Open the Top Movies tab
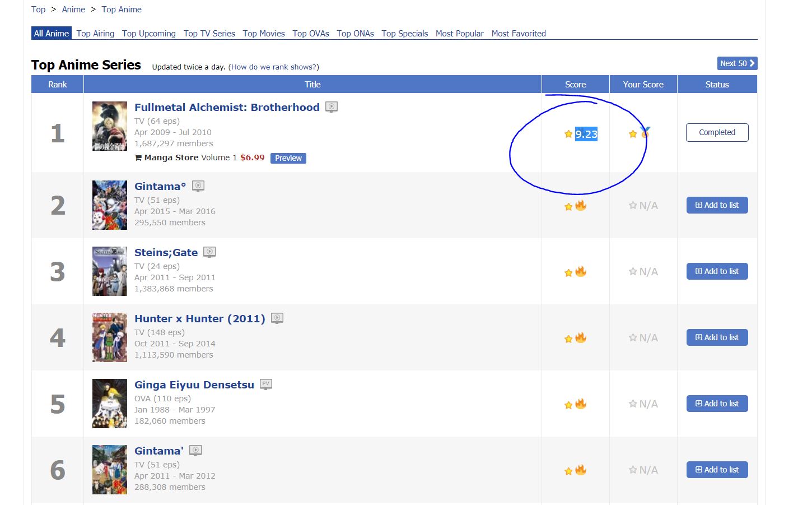 tap(264, 34)
